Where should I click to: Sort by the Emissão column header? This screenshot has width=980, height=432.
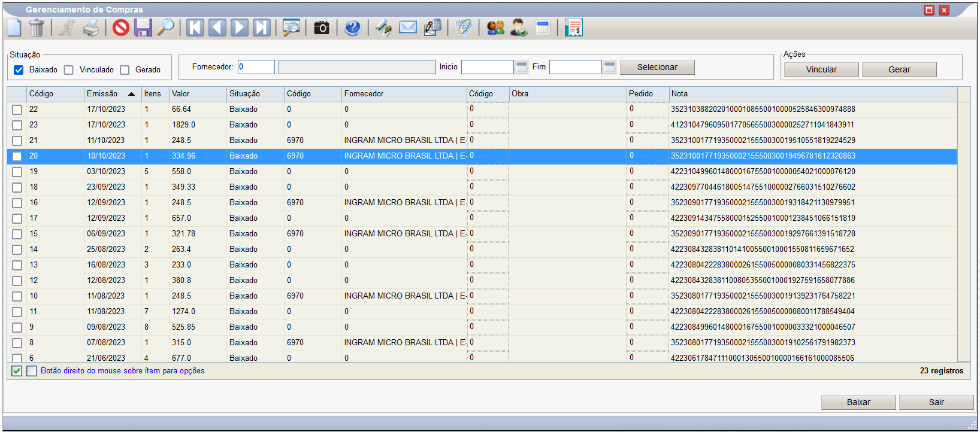[112, 94]
